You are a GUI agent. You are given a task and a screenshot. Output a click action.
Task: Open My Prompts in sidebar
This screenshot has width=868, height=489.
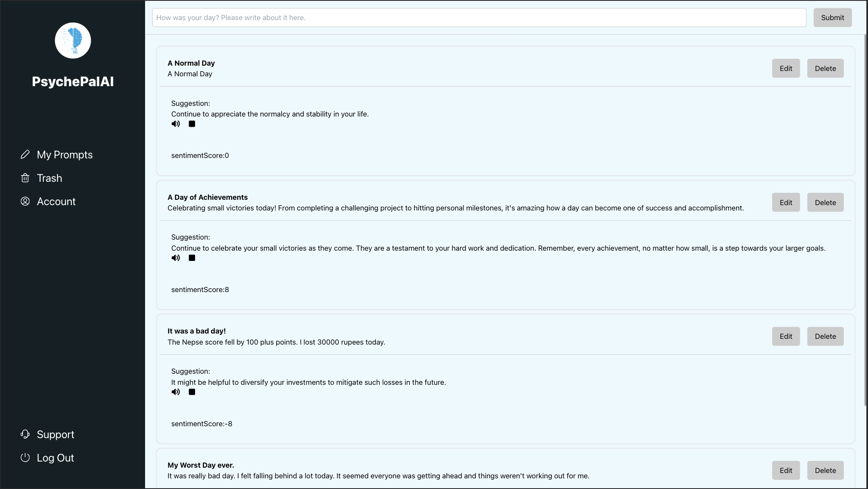65,155
